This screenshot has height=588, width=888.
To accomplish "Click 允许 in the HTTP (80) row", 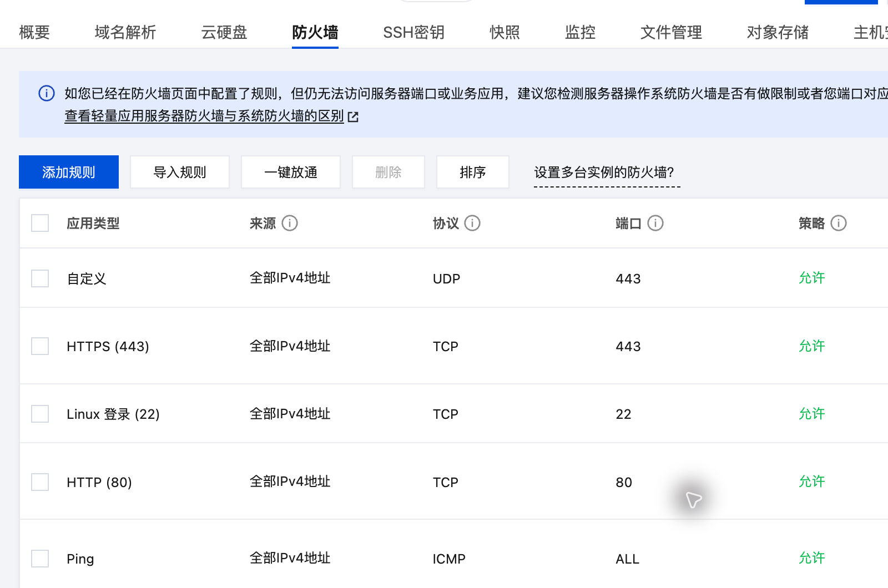I will tap(812, 481).
